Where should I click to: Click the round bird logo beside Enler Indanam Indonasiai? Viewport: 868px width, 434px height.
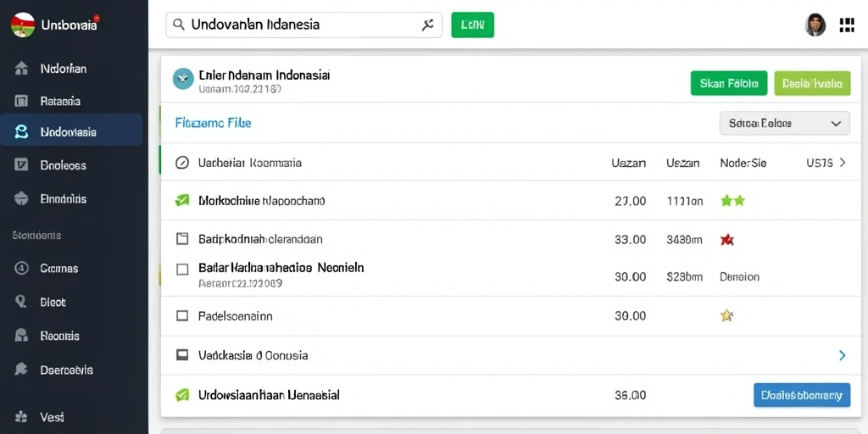[183, 79]
